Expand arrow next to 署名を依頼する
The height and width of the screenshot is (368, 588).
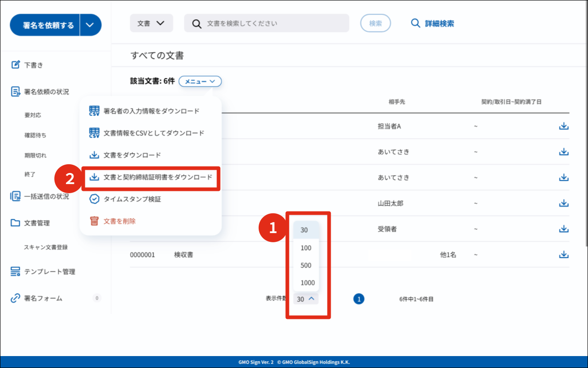click(90, 25)
